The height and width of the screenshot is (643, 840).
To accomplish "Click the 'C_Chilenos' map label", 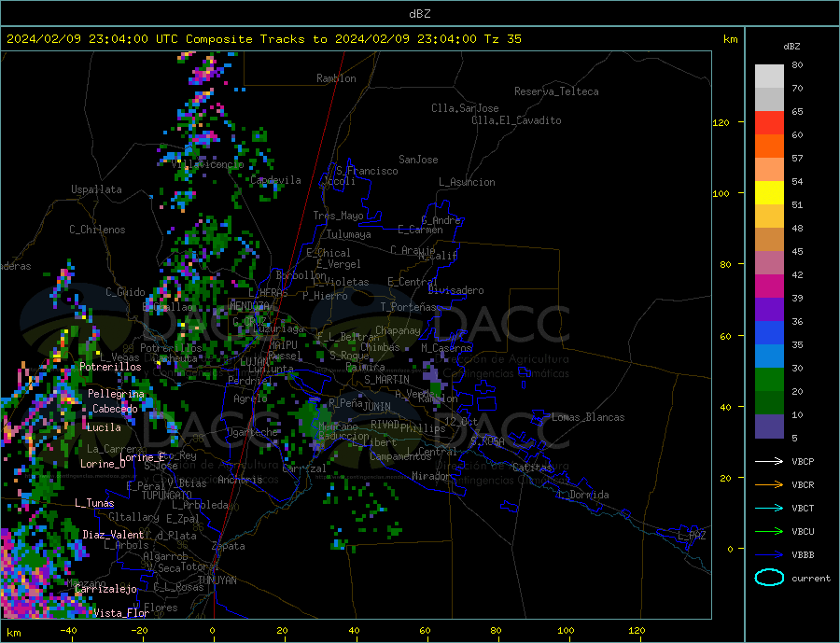I will pyautogui.click(x=97, y=230).
